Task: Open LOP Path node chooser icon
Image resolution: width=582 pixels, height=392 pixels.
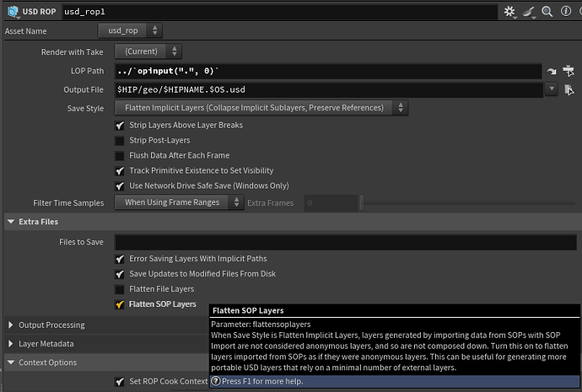Action: pyautogui.click(x=570, y=72)
